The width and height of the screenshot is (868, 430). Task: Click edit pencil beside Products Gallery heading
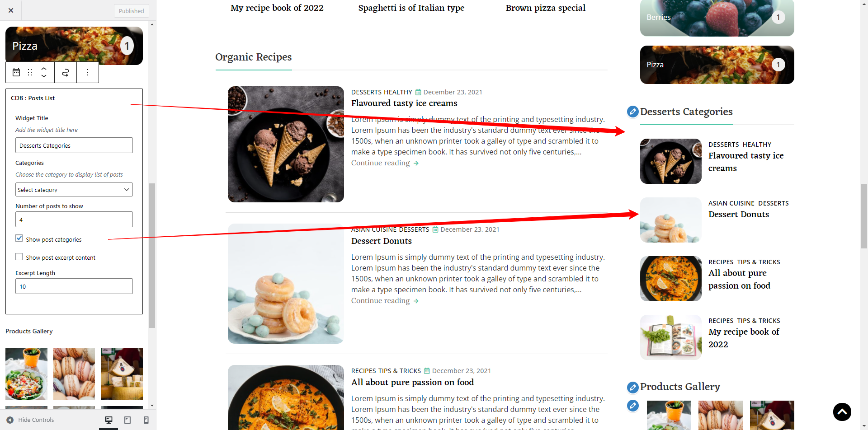click(x=633, y=387)
